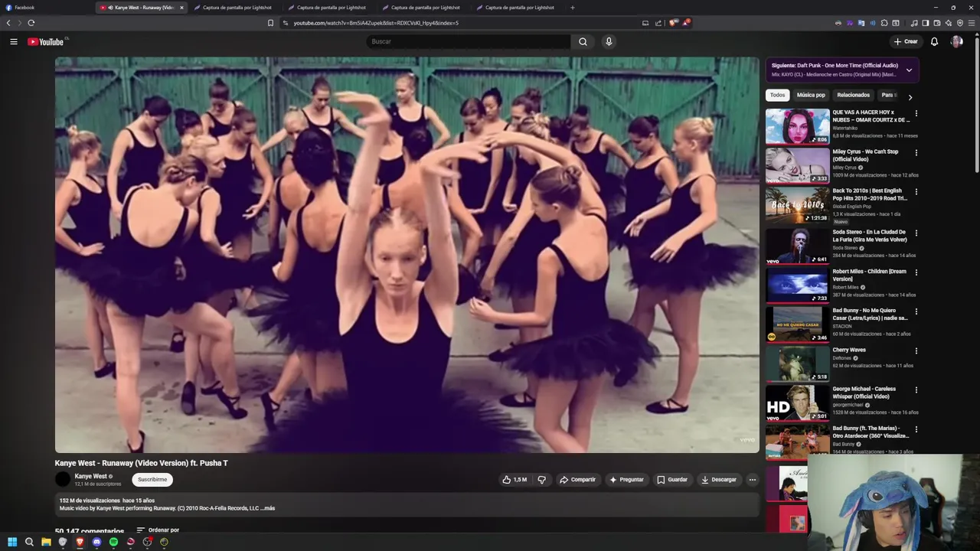Share video with Compartir
The height and width of the screenshot is (551, 980).
click(577, 480)
